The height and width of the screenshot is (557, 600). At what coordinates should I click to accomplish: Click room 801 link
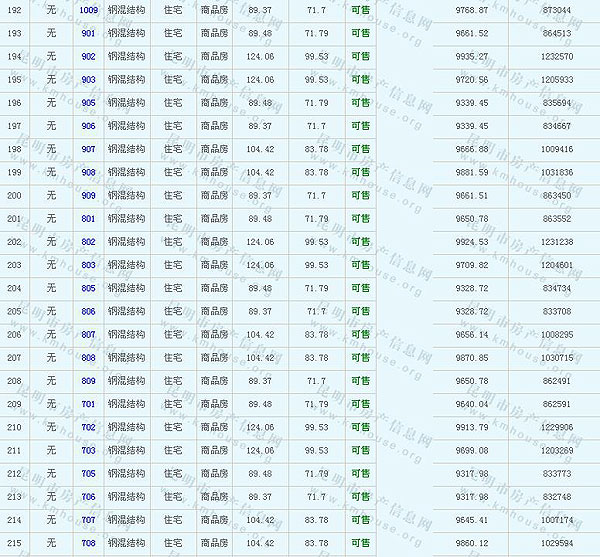89,218
